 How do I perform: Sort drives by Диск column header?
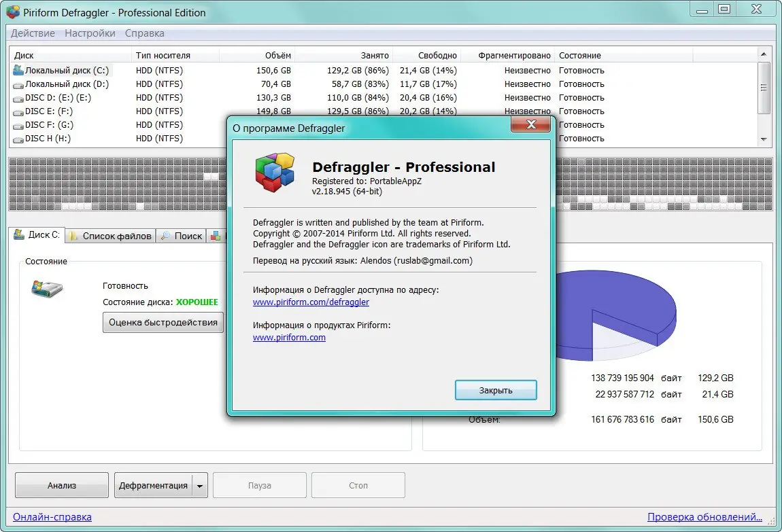click(x=70, y=55)
